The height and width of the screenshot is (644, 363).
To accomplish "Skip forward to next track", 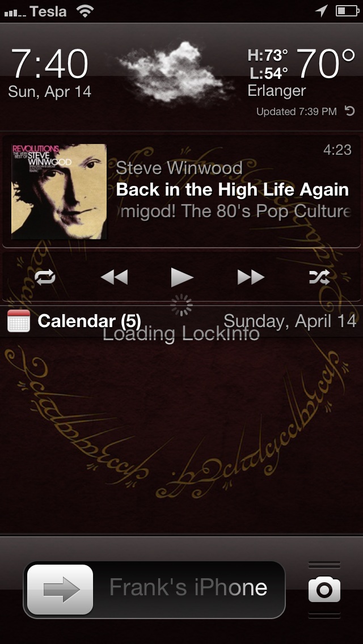I will 251,277.
